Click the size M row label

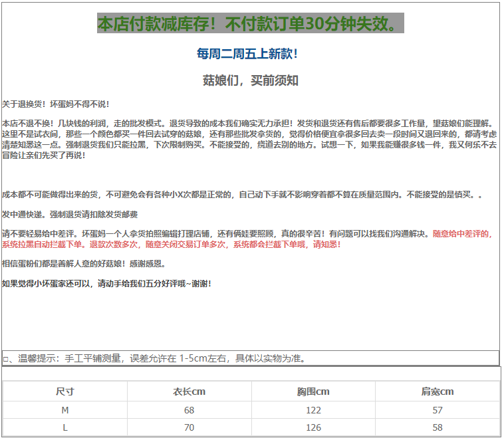point(65,410)
